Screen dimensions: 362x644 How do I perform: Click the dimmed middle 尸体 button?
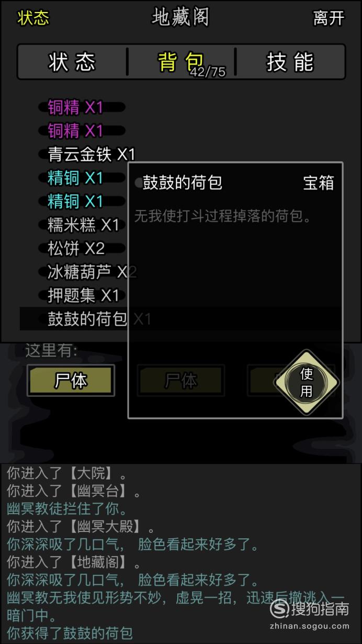click(x=181, y=381)
